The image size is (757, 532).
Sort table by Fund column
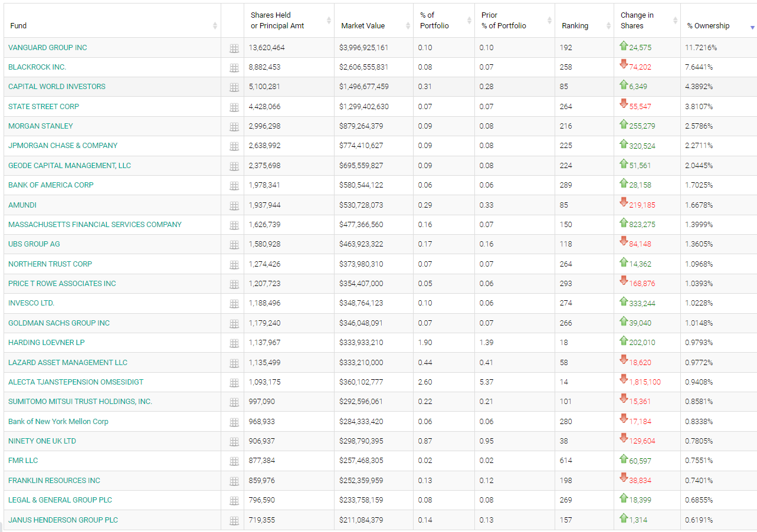112,21
